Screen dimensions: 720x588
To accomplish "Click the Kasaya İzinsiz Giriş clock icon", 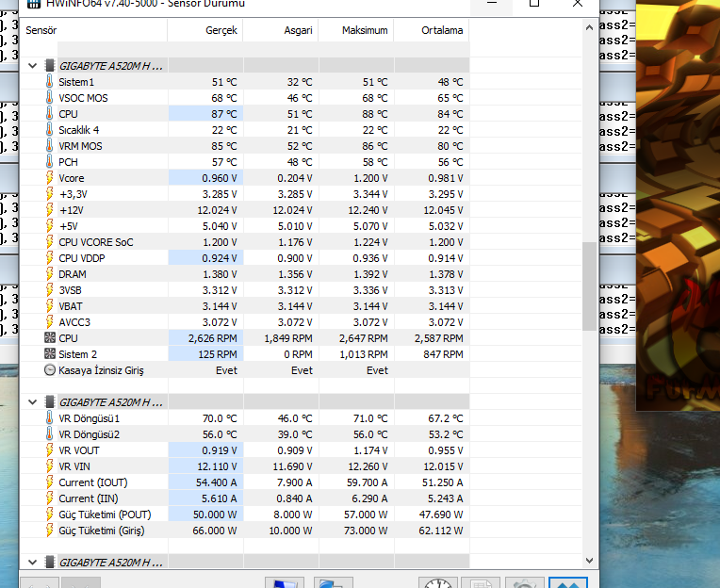I will coord(50,370).
